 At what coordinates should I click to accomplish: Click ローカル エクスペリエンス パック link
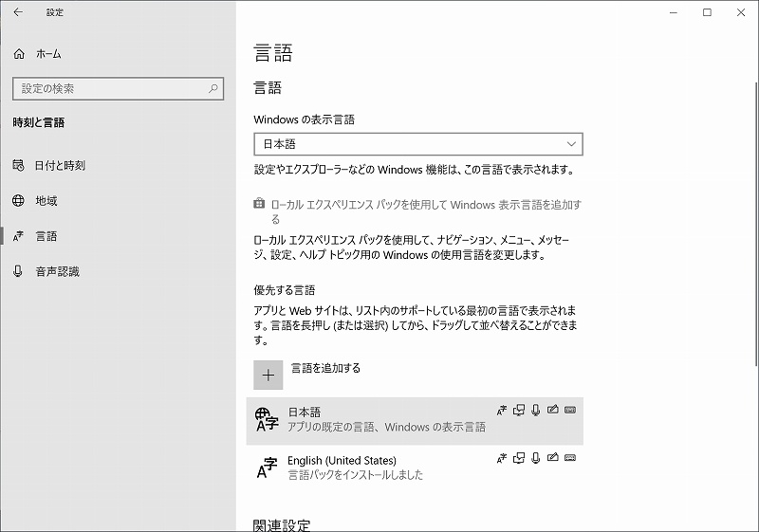(x=426, y=211)
